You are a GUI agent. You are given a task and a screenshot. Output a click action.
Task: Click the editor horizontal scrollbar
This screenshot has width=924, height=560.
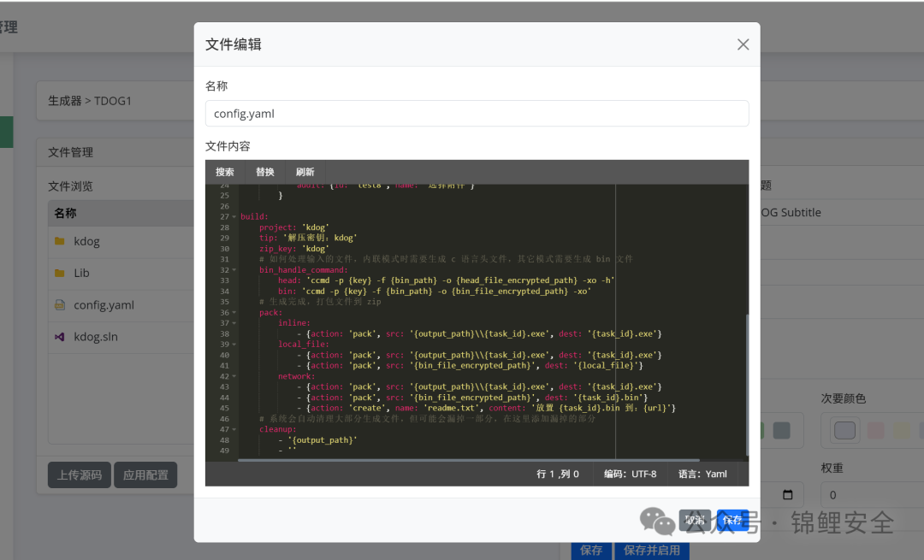point(469,460)
